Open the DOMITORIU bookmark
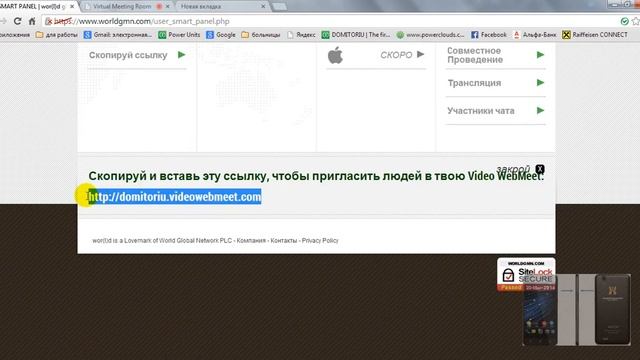Screen dimensions: 640x360 pyautogui.click(x=356, y=35)
